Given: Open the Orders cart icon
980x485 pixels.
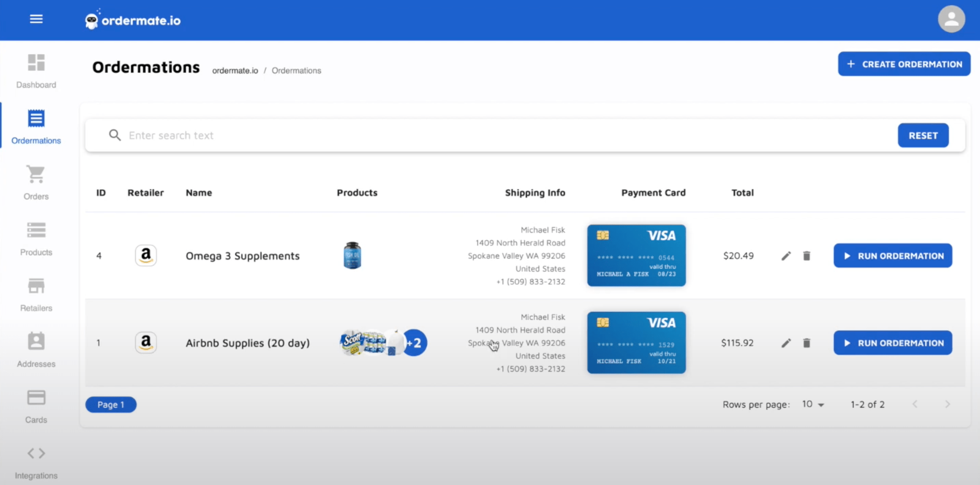Looking at the screenshot, I should [x=36, y=175].
